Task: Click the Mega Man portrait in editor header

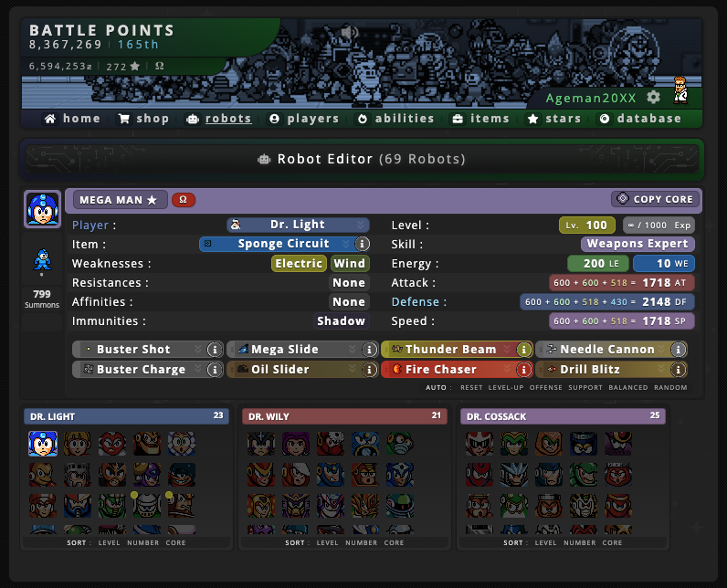Action: tap(43, 209)
